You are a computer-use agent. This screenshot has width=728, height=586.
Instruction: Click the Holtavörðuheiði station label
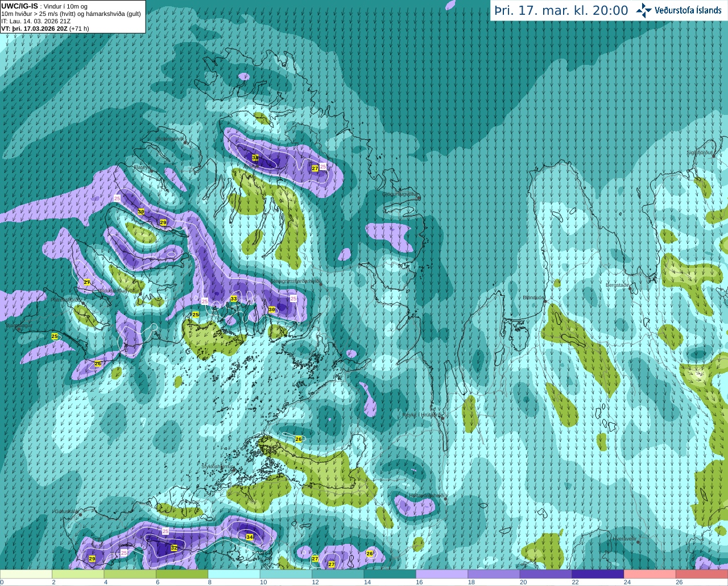pyautogui.click(x=427, y=496)
